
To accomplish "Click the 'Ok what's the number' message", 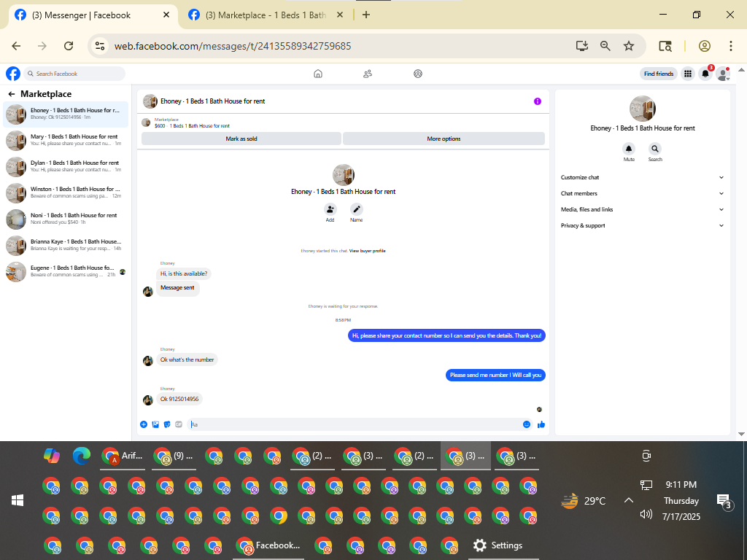I will pyautogui.click(x=187, y=359).
